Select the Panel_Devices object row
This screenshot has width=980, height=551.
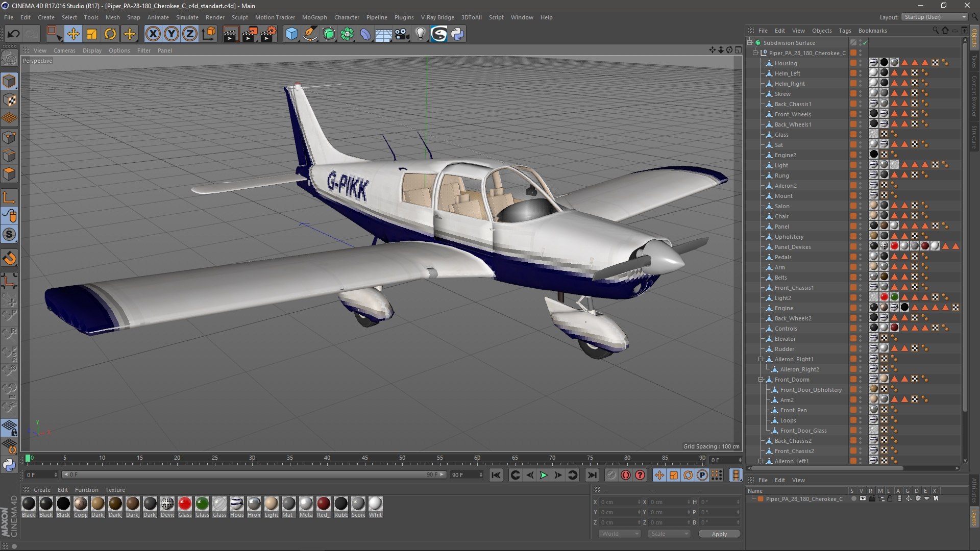tap(792, 247)
